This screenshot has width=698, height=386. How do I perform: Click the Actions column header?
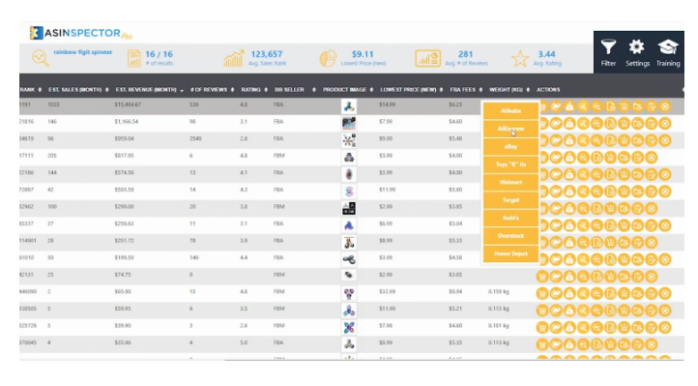coord(548,89)
